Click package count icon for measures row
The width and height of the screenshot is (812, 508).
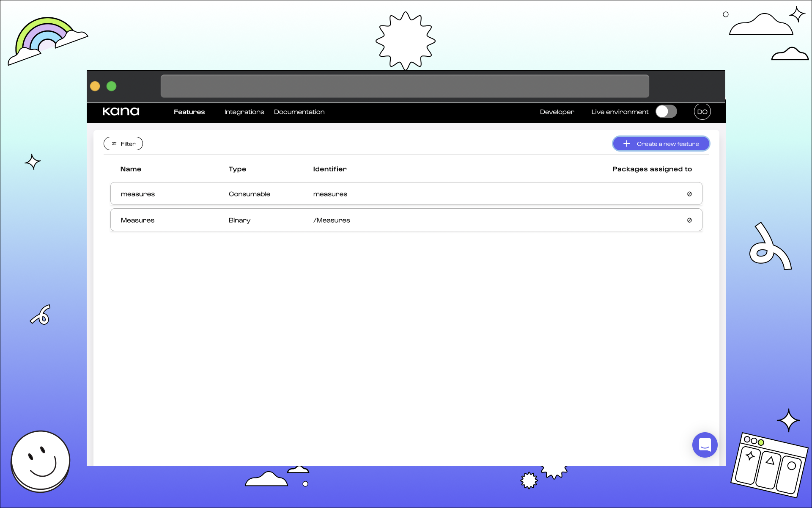click(x=689, y=194)
